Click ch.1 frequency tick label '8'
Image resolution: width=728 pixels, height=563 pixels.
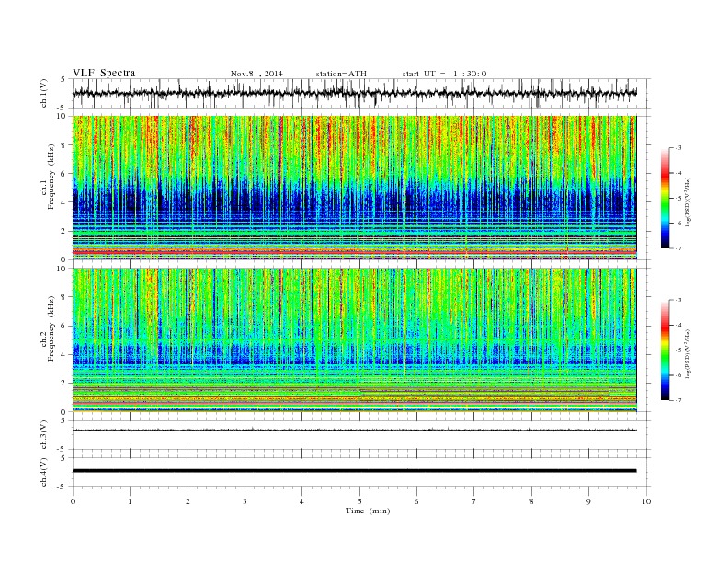coord(64,145)
